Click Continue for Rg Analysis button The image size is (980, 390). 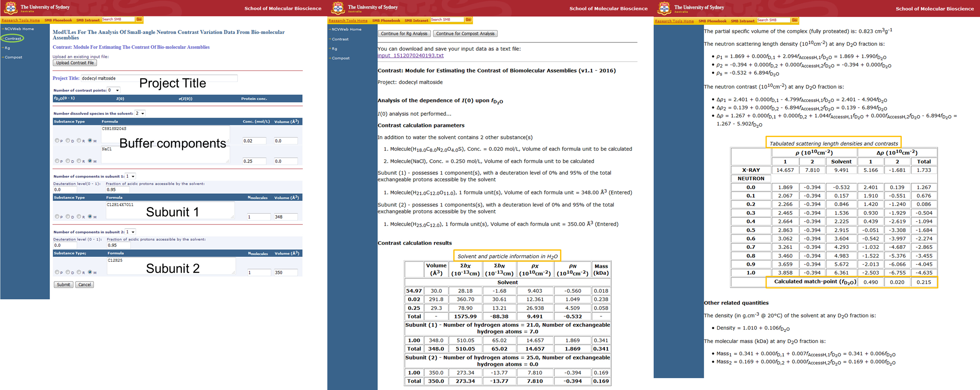(404, 33)
